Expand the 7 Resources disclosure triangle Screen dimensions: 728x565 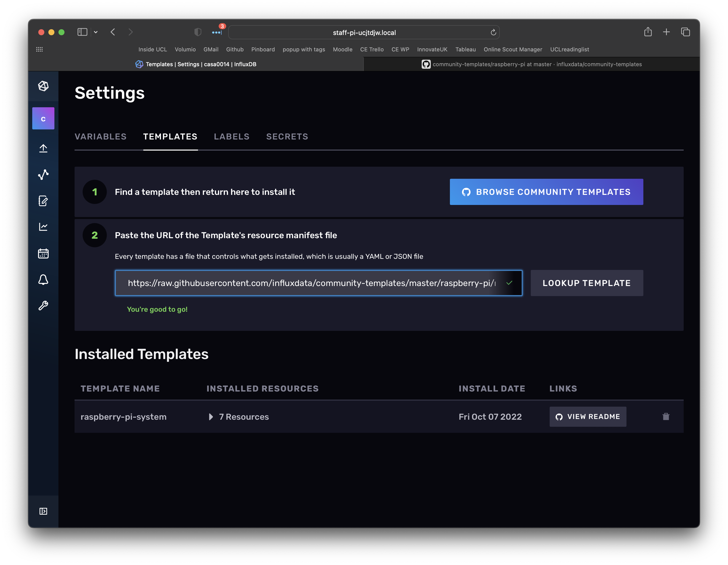(211, 417)
